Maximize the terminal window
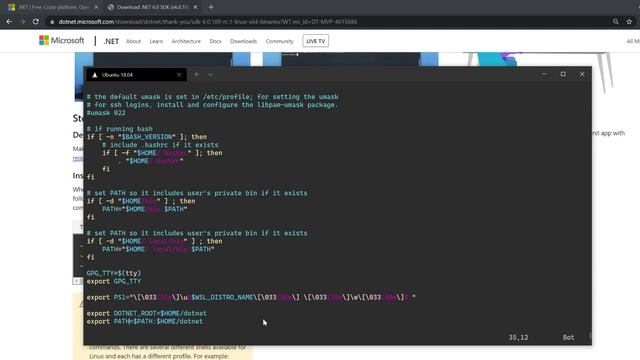Viewport: 640px width, 360px height. pyautogui.click(x=563, y=74)
